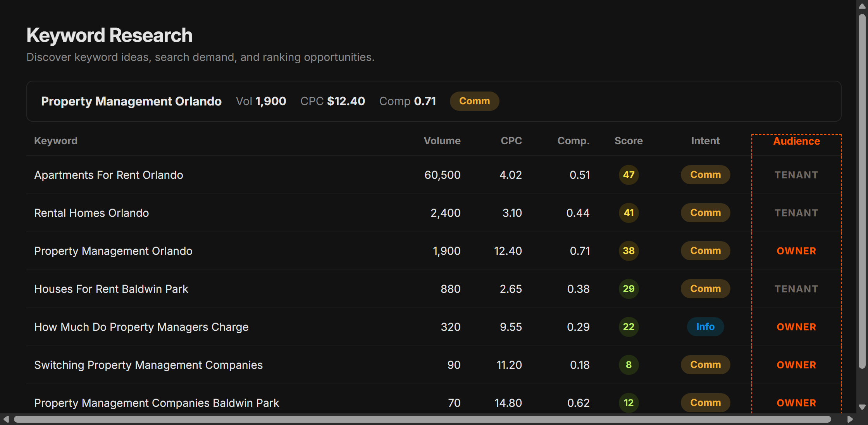This screenshot has width=868, height=425.
Task: Click the Keyword Research page heading
Action: click(x=109, y=35)
